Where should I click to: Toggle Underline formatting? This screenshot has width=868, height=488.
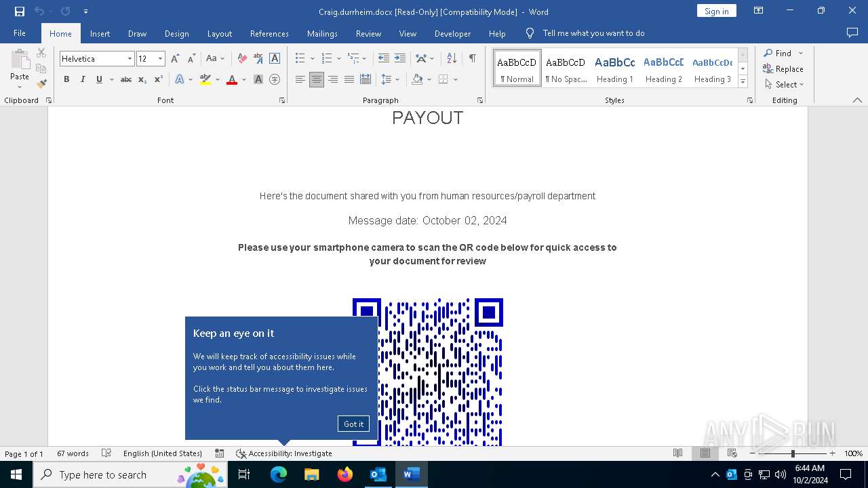99,79
